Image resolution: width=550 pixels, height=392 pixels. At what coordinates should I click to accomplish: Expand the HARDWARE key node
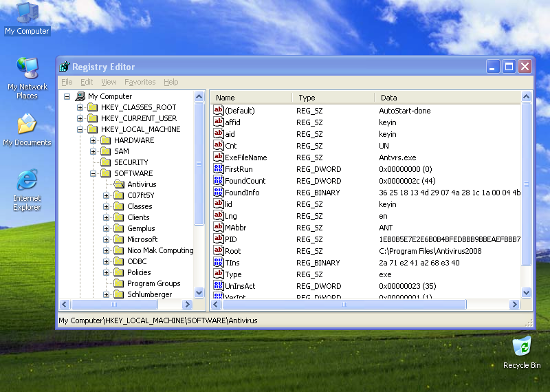click(93, 140)
